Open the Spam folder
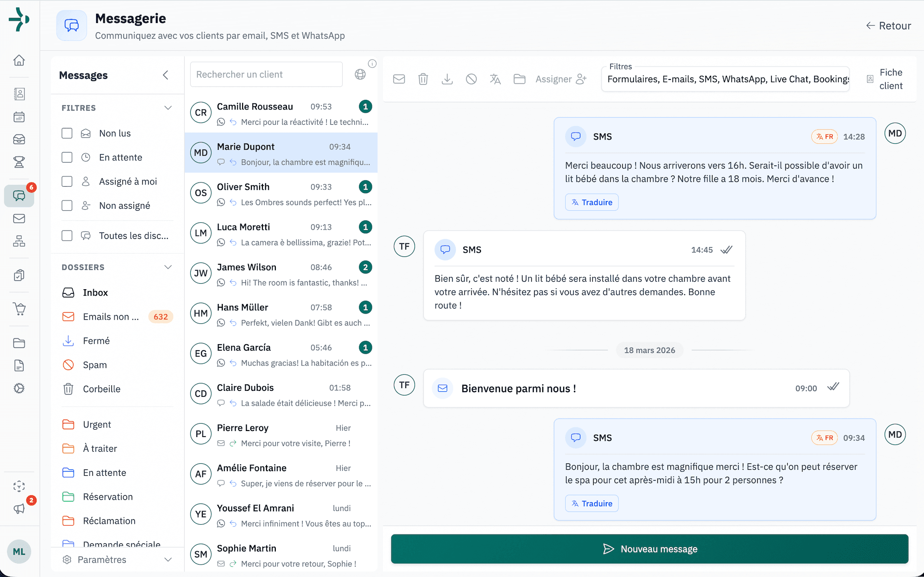 95,364
